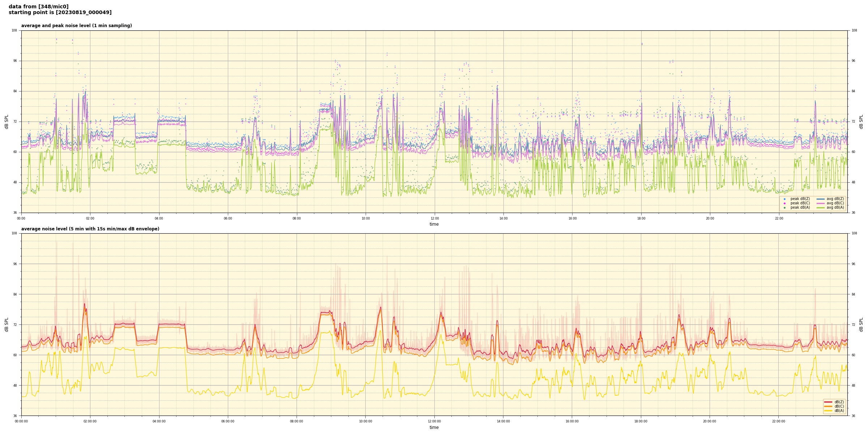This screenshot has height=434, width=868.
Task: Click the 108 tick label at top-left axis
Action: (14, 30)
